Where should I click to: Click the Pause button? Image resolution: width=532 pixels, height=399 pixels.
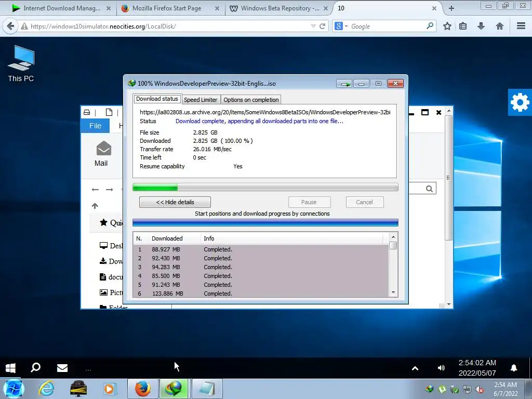(x=309, y=202)
